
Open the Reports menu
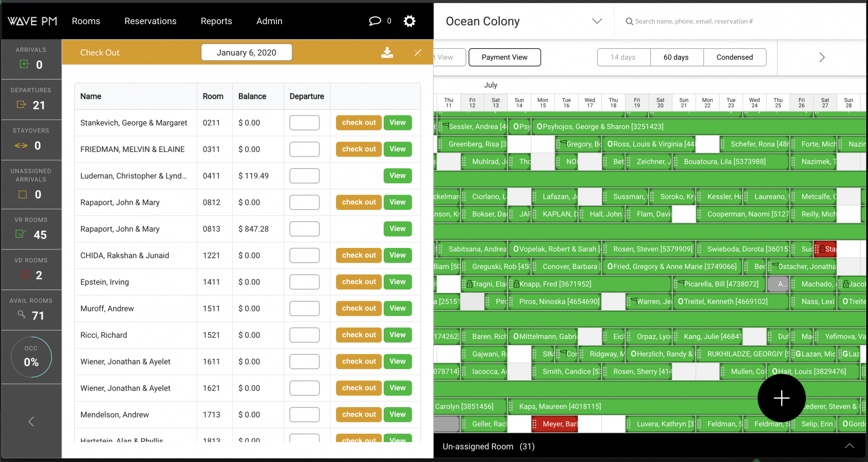coord(216,21)
